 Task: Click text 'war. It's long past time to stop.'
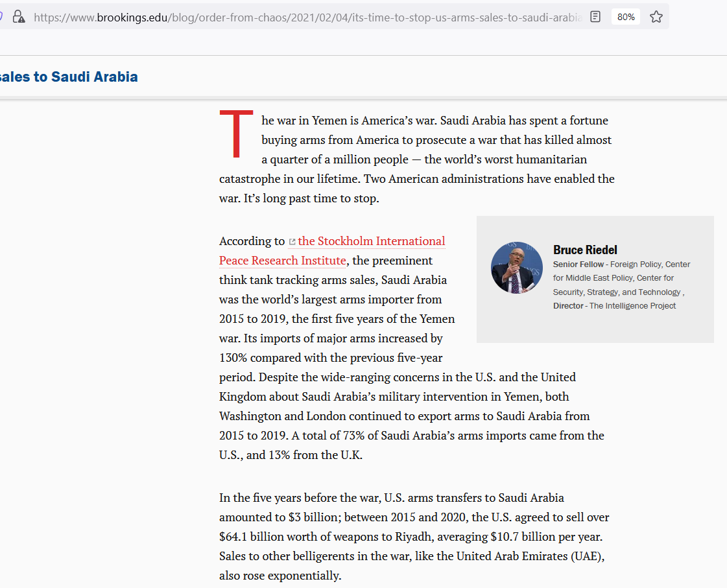[299, 199]
